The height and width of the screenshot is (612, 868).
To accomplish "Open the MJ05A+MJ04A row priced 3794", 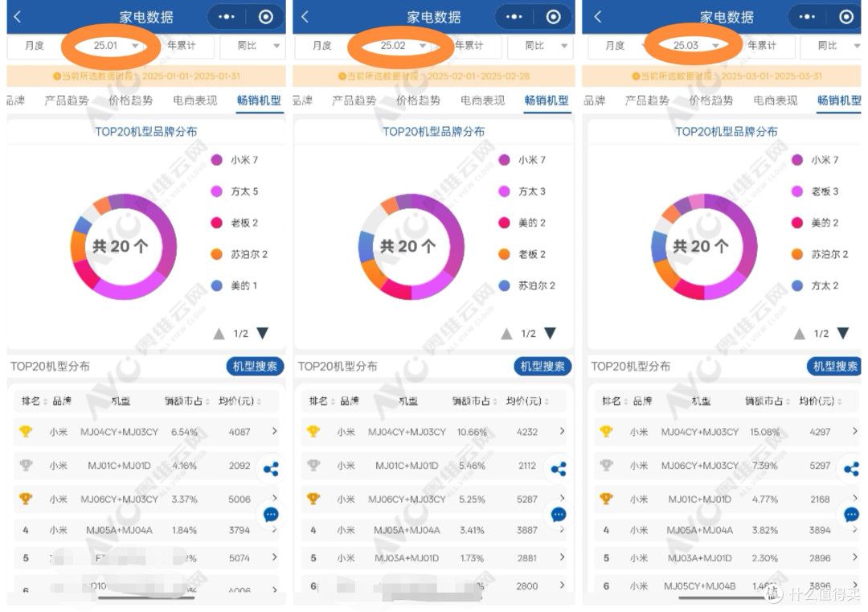I will pos(147,530).
